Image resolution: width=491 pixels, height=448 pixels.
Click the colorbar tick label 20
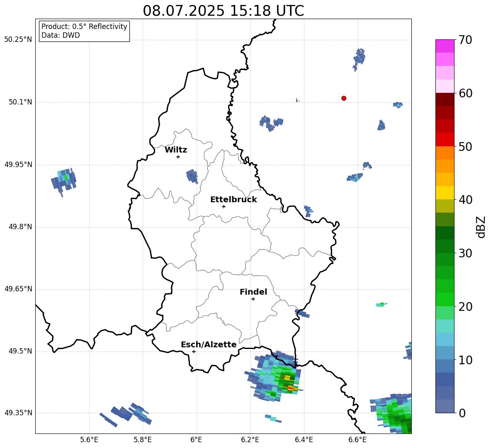(465, 307)
